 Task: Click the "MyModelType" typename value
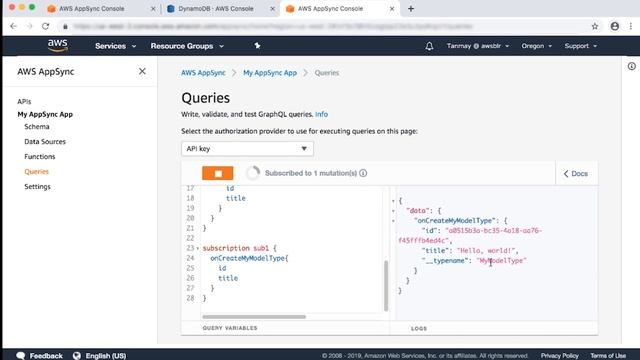click(x=501, y=260)
